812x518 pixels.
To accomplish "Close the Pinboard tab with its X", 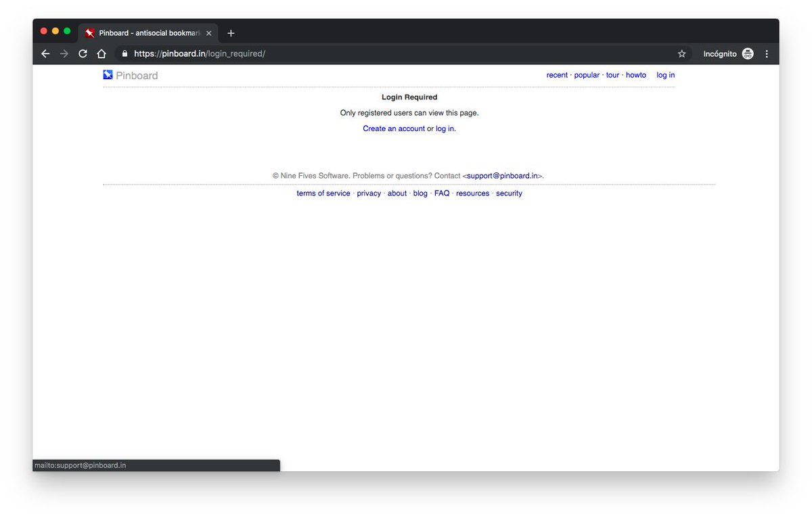I will [209, 33].
